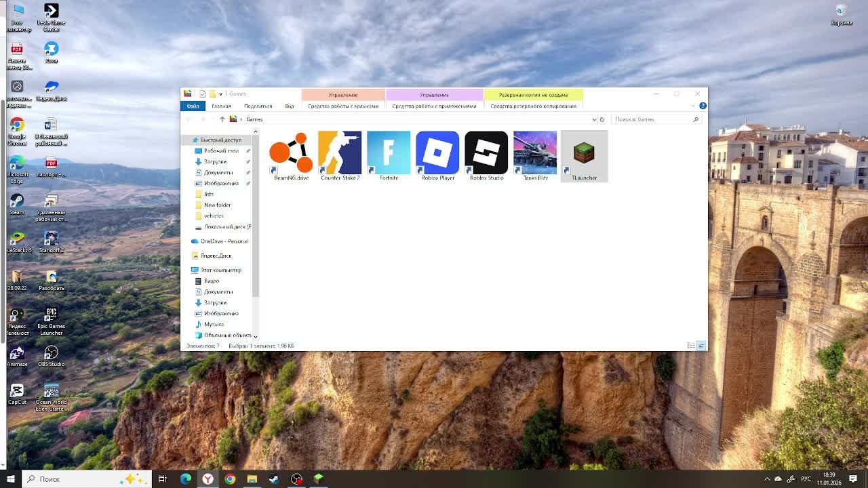Image resolution: width=868 pixels, height=488 pixels.
Task: Show hidden system tray icons chevron
Action: point(767,479)
